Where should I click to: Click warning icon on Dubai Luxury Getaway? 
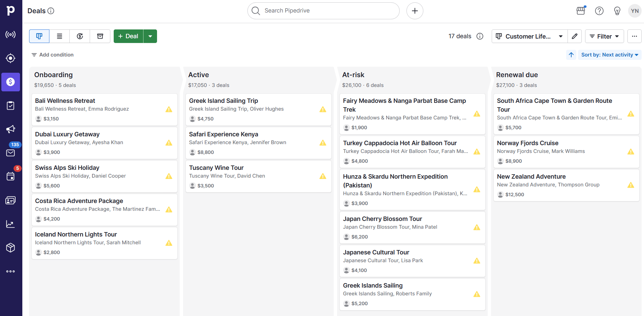169,143
